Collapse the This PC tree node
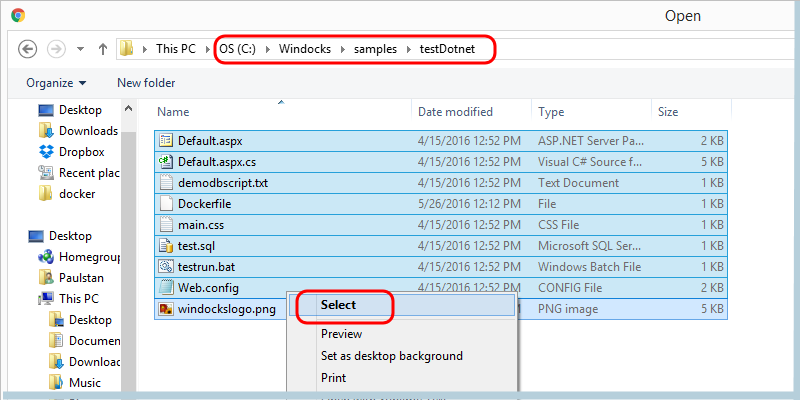This screenshot has height=400, width=800. coord(32,299)
